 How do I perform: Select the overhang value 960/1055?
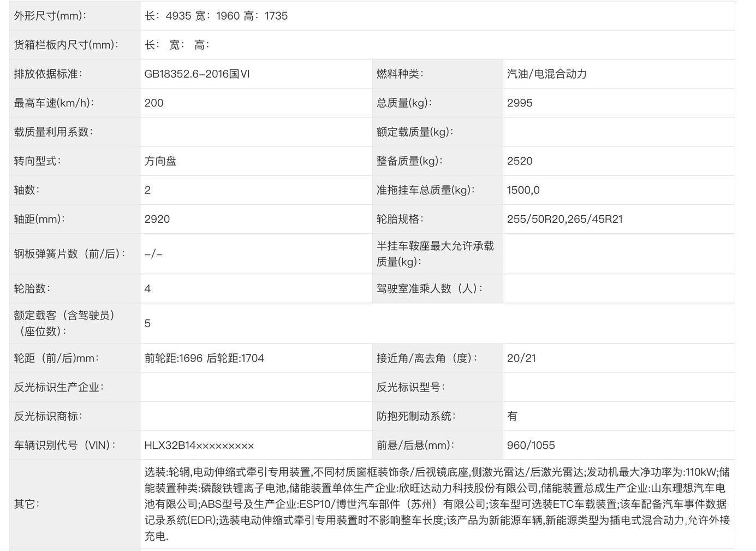pos(531,445)
